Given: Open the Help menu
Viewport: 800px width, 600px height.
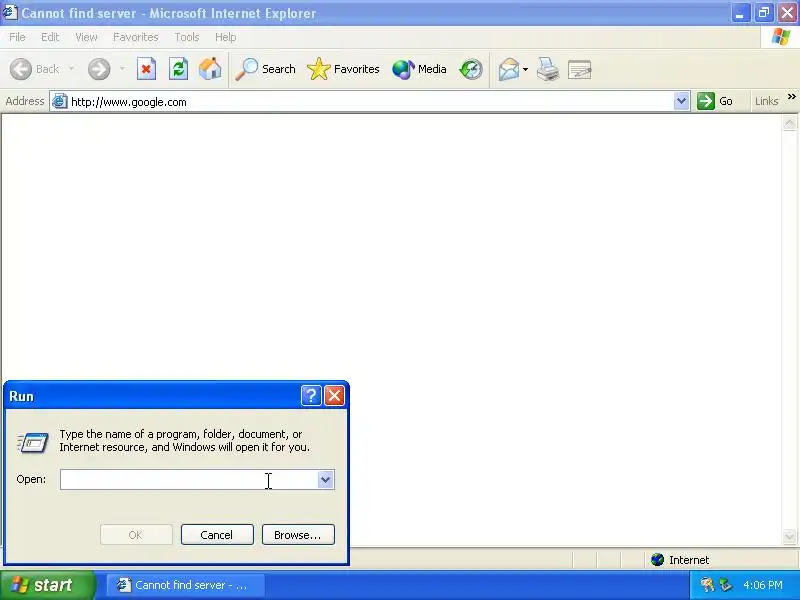Looking at the screenshot, I should tap(226, 37).
